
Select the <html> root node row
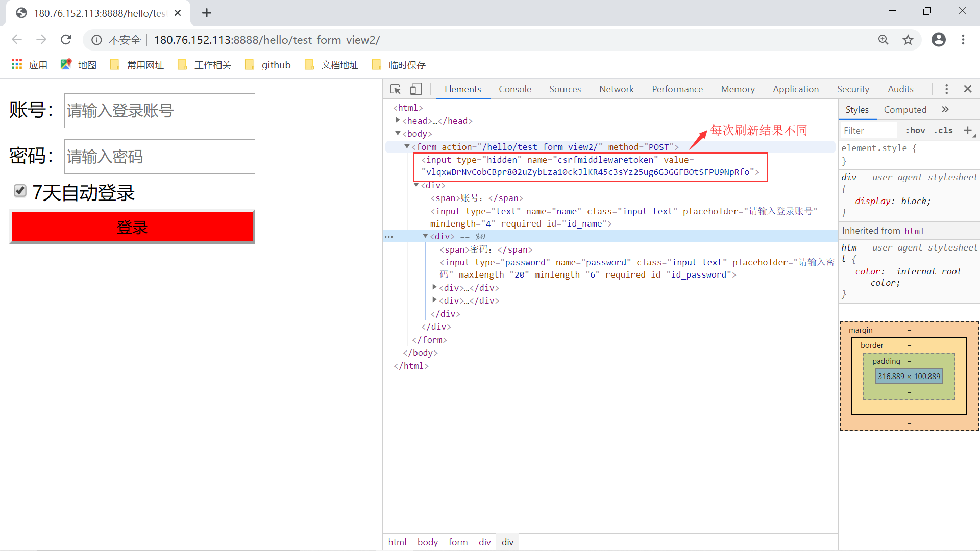(x=408, y=108)
